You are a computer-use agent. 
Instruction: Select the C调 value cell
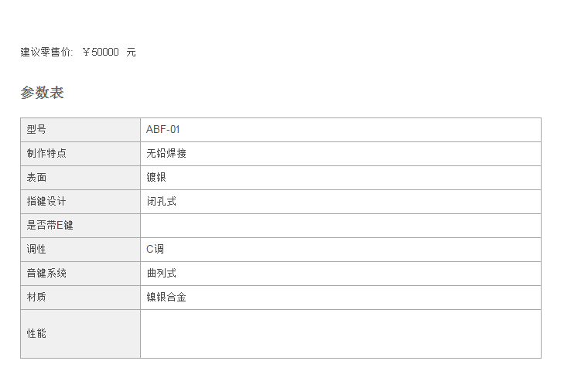[341, 250]
